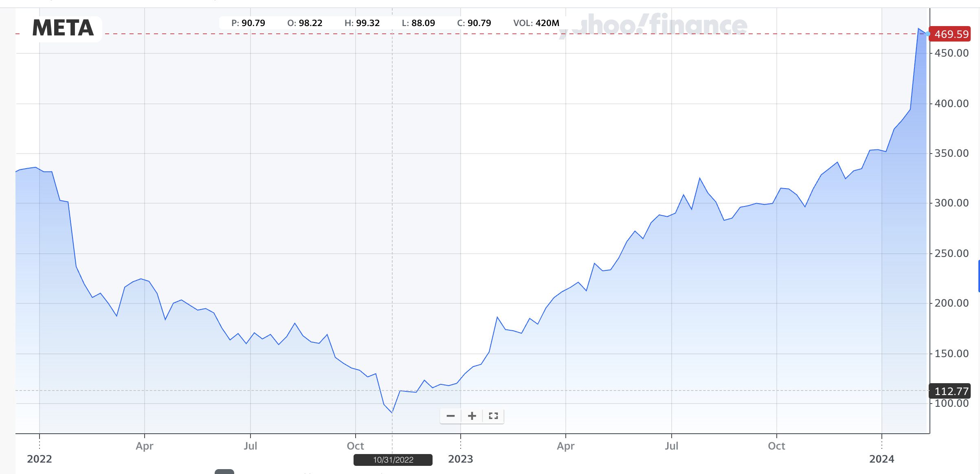Click the 2023 year axis label

[461, 459]
